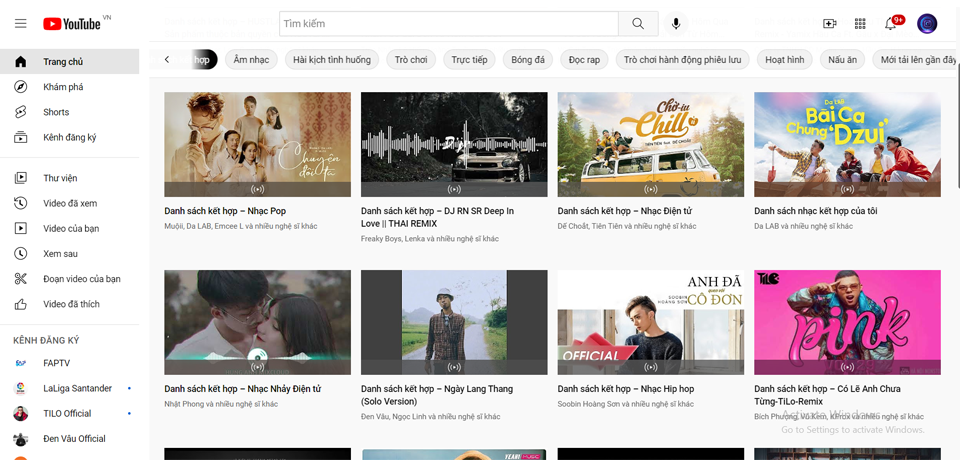
Task: Click the LaLiga Santander channel avatar
Action: [x=21, y=388]
